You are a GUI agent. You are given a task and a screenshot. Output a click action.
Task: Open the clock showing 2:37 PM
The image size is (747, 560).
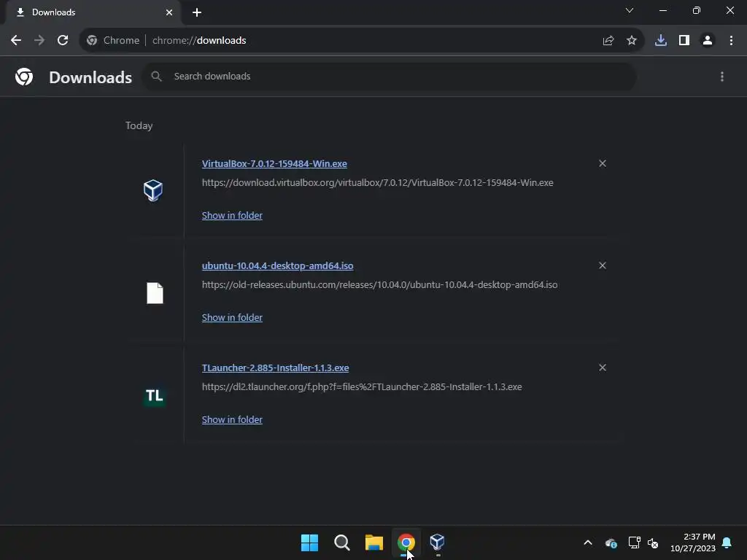pyautogui.click(x=693, y=542)
